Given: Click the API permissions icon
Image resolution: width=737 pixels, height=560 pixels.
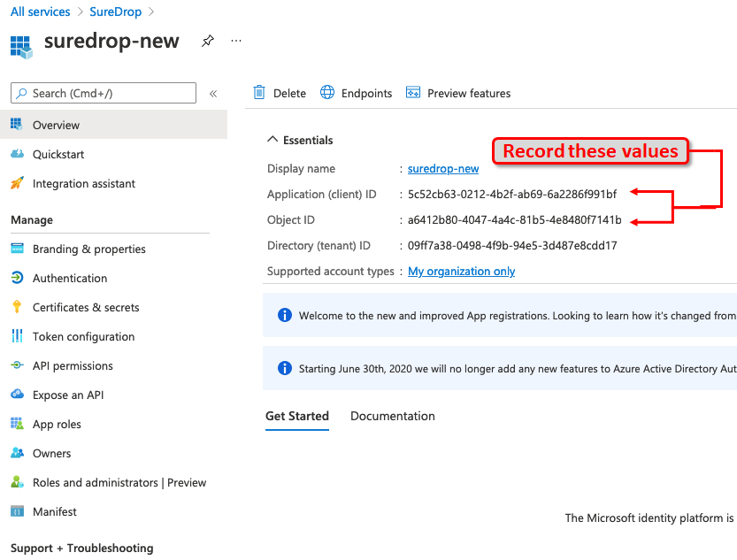Looking at the screenshot, I should [17, 365].
